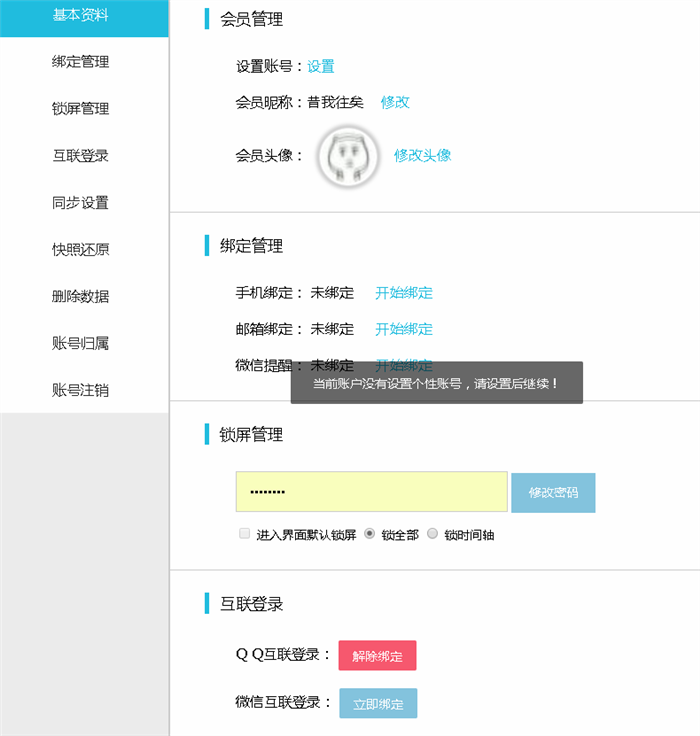Screen dimensions: 700x736
Task: Select 删除数据 in the sidebar
Action: coord(81,297)
